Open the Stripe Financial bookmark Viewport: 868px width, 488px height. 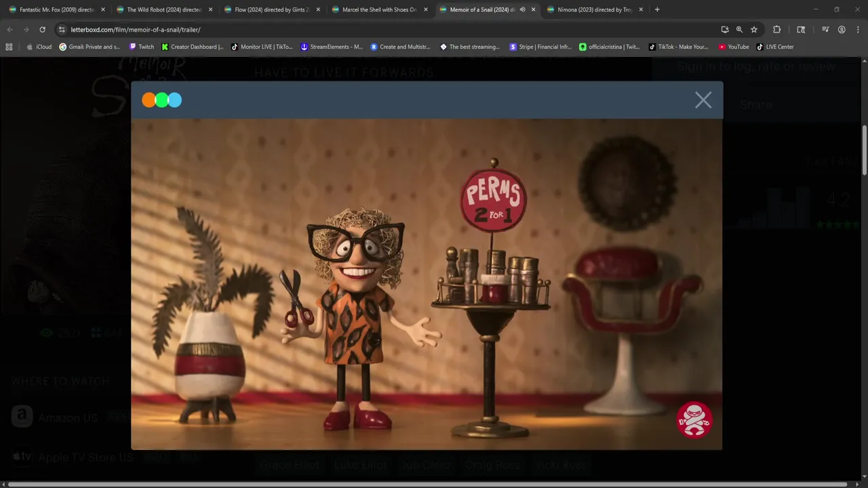(540, 47)
